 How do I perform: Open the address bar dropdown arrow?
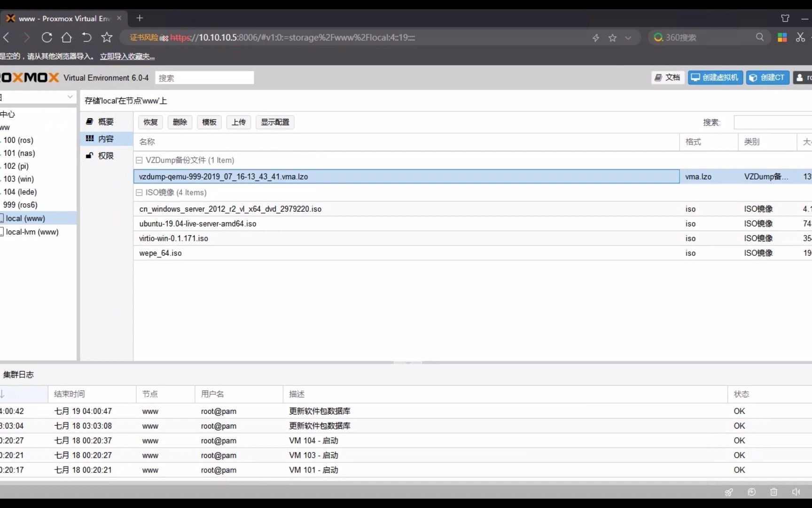point(628,37)
